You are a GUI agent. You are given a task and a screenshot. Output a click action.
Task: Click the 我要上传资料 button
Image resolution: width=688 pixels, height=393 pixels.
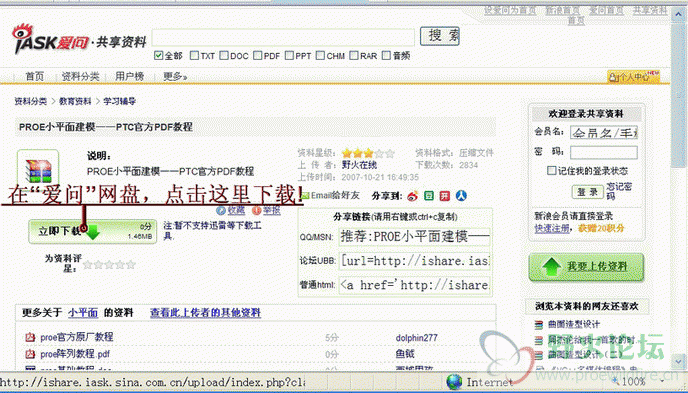pyautogui.click(x=586, y=267)
